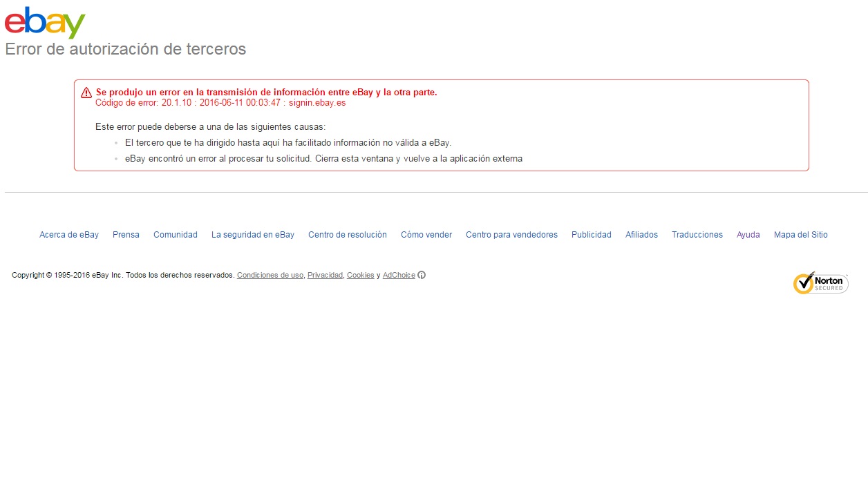The image size is (868, 480).
Task: Select the bullet starting 'El tercero que te ha dirigido'
Action: tap(288, 143)
